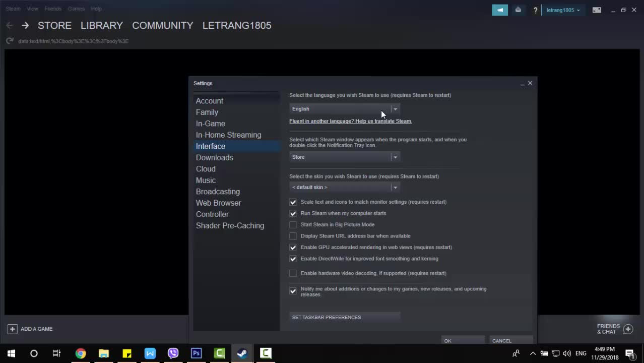The width and height of the screenshot is (644, 363).
Task: Toggle Notify me about additions checkbox
Action: tap(293, 291)
